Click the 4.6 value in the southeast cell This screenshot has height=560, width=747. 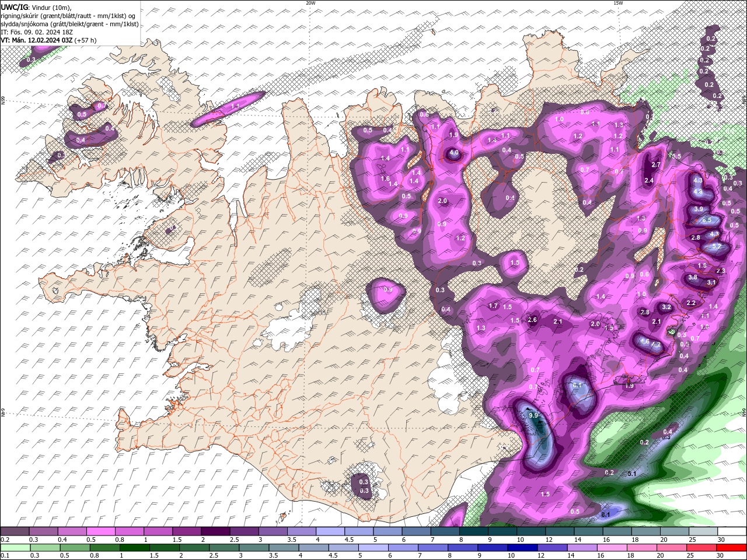645,341
